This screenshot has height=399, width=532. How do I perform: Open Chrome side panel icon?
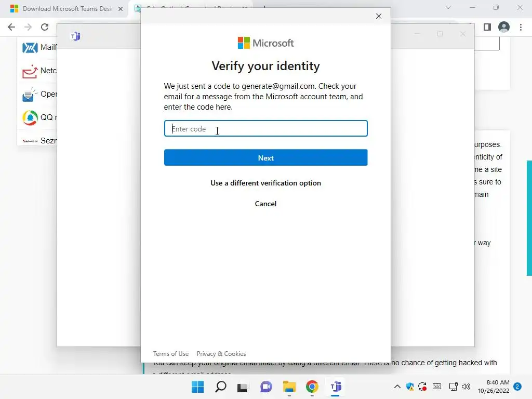[487, 27]
